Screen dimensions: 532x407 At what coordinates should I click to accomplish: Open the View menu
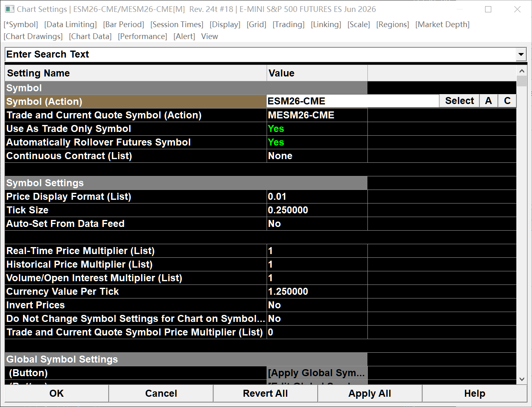coord(210,37)
